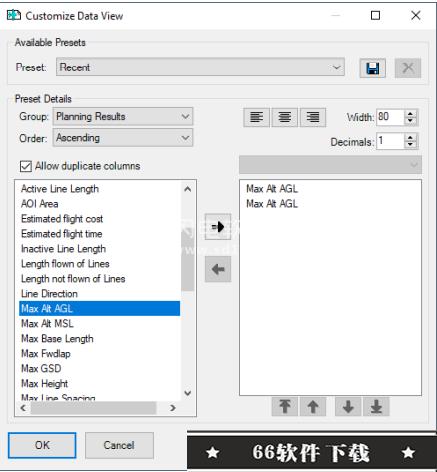Move column down one position

click(348, 407)
